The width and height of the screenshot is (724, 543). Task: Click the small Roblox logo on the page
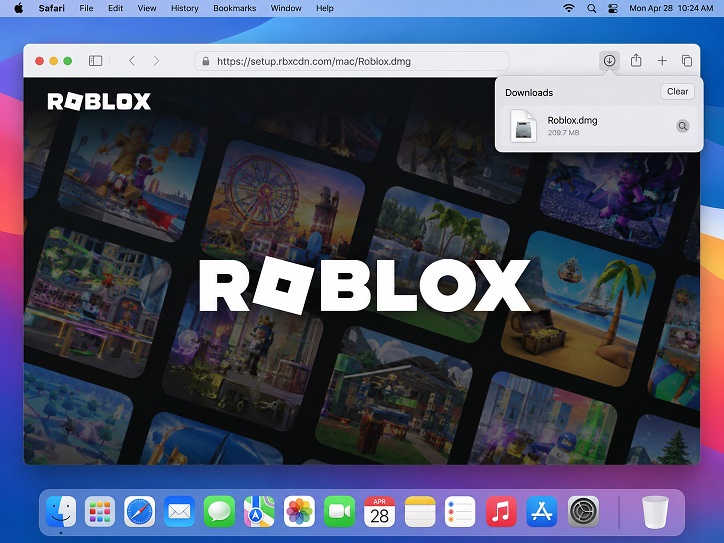[x=99, y=102]
